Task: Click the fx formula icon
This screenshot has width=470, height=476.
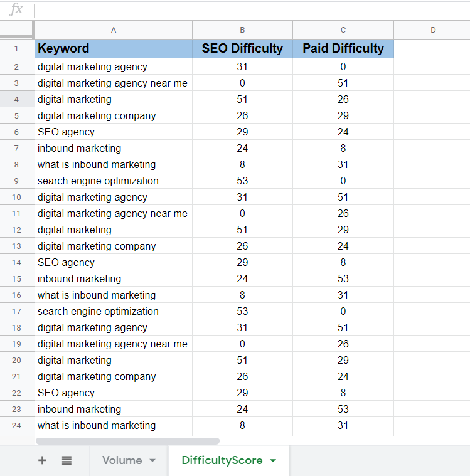Action: [16, 9]
